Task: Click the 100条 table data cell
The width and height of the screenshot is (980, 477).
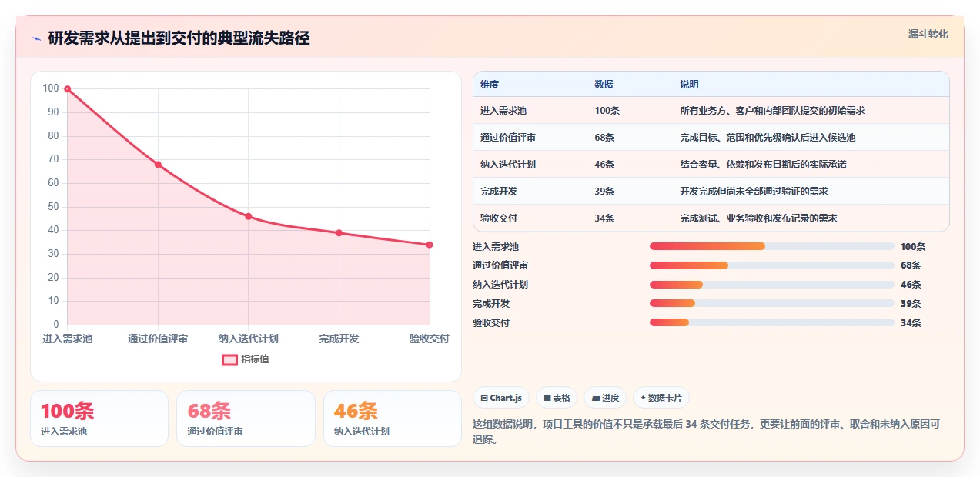Action: (607, 111)
